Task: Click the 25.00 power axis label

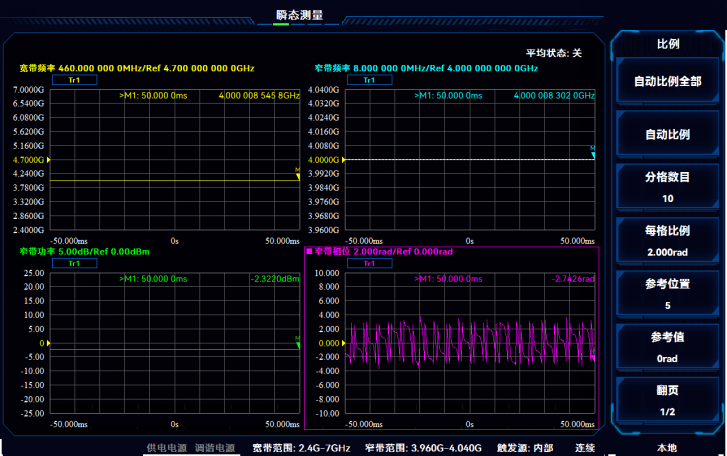Action: click(x=34, y=273)
